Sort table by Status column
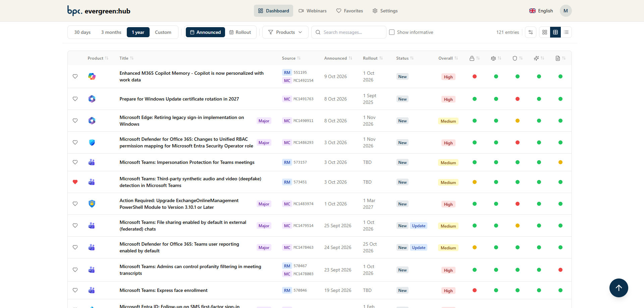Viewport: 644px width, 308px height. pyautogui.click(x=405, y=58)
